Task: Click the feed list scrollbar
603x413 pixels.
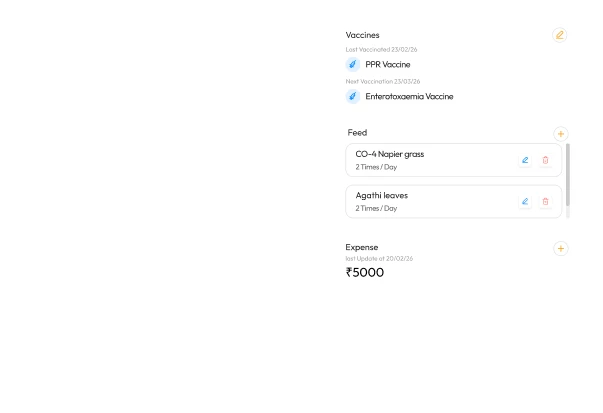Action: pos(568,175)
